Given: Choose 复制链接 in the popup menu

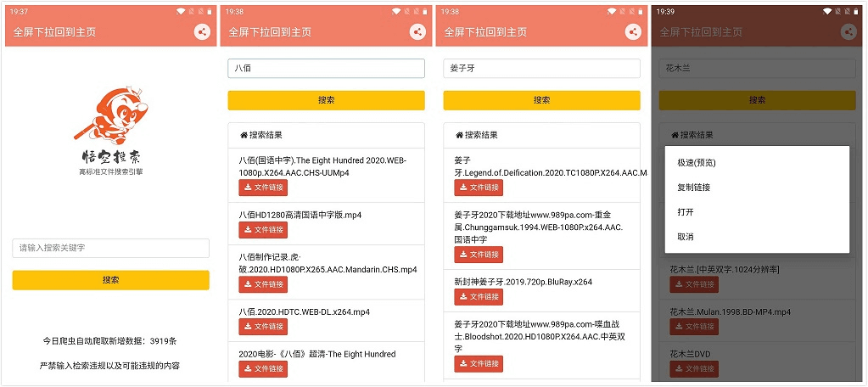Looking at the screenshot, I should tap(758, 187).
